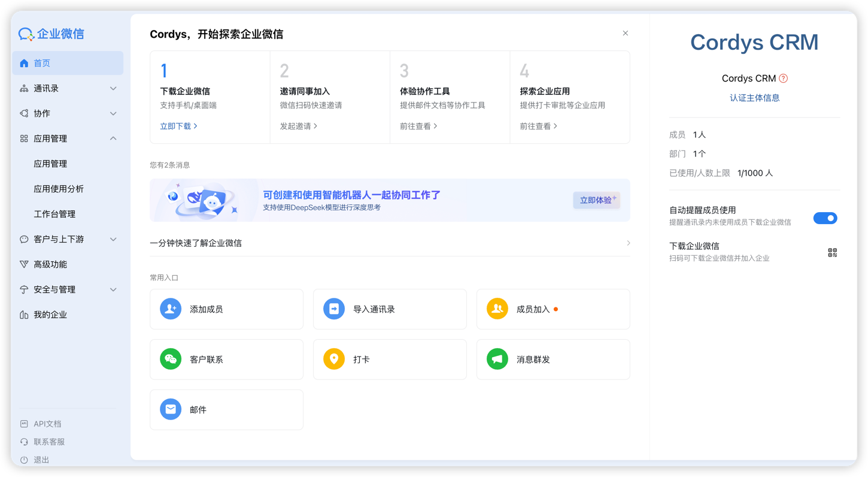This screenshot has width=868, height=477.
Task: Disable 自动提醒成员使用 switch
Action: coord(825,218)
